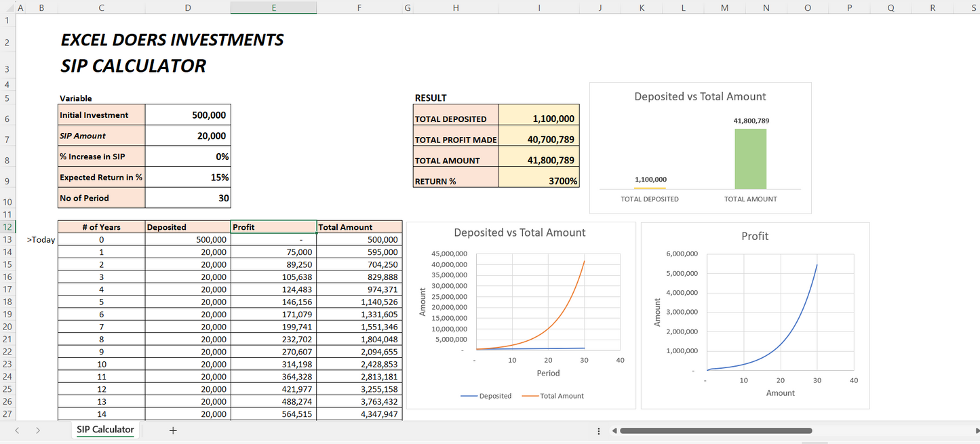Add a new sheet with plus icon
980x444 pixels.
click(173, 430)
